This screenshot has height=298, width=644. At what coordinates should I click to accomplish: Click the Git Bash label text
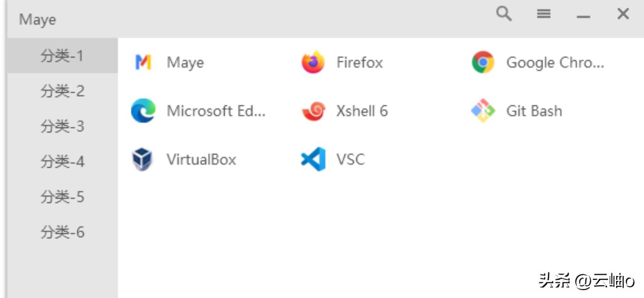pos(534,111)
